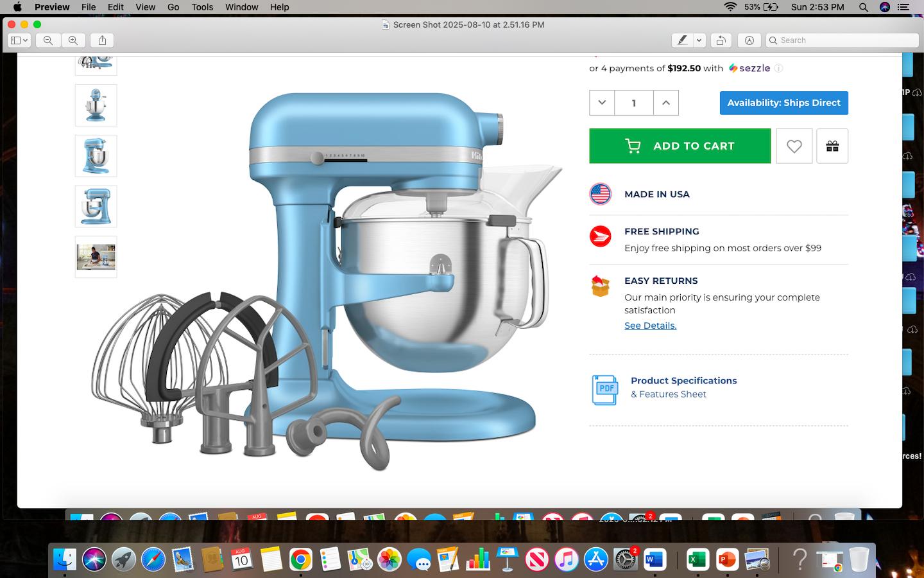The width and height of the screenshot is (924, 578).
Task: Open the App Store from the Dock
Action: [595, 559]
